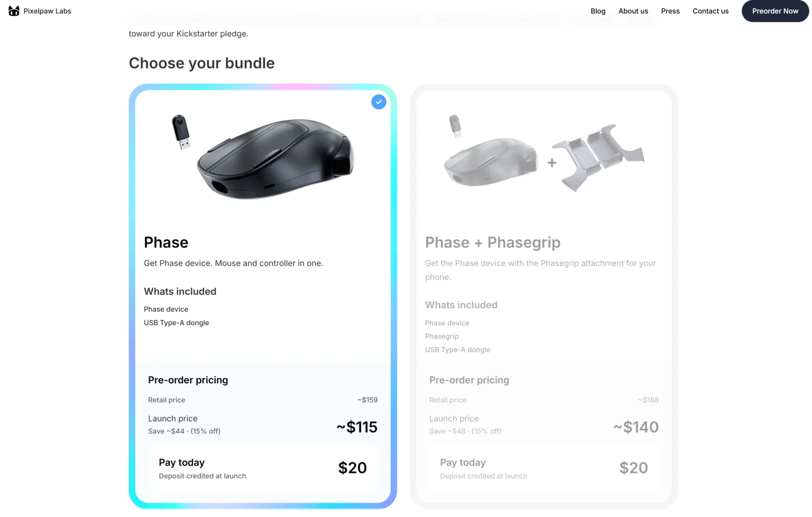
Task: Click the Pixelpaw Labs cat logo icon
Action: 14,11
